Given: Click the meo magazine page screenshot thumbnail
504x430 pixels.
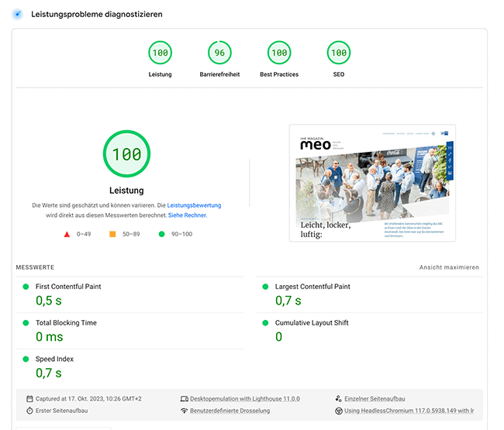Looking at the screenshot, I should tap(372, 183).
